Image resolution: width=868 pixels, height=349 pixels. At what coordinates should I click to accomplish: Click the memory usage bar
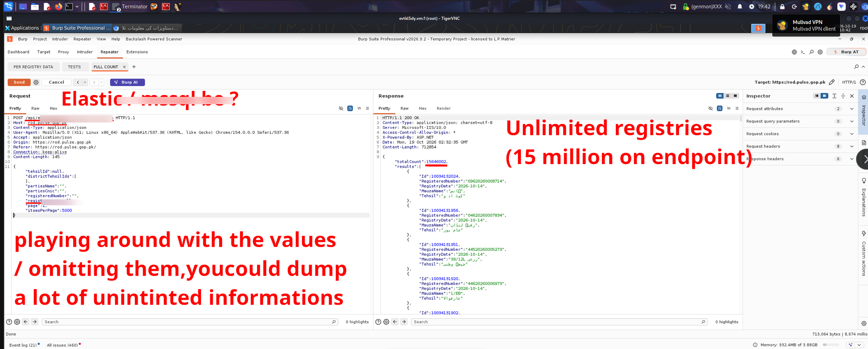click(831, 345)
